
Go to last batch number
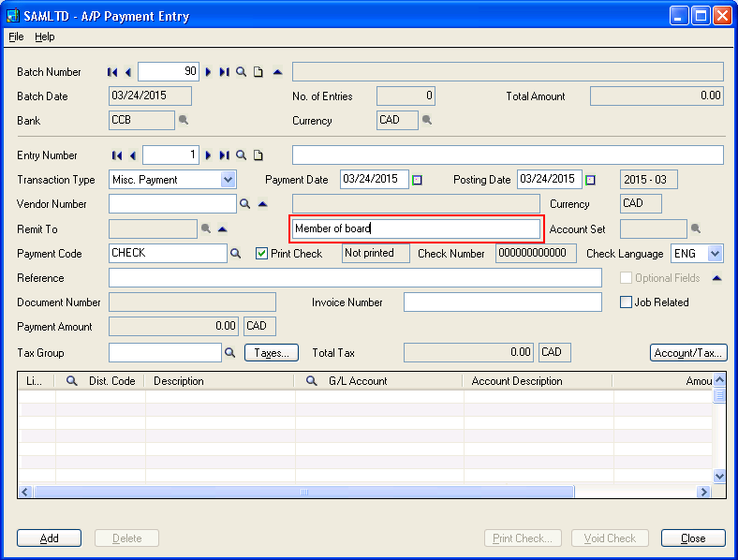pyautogui.click(x=224, y=72)
